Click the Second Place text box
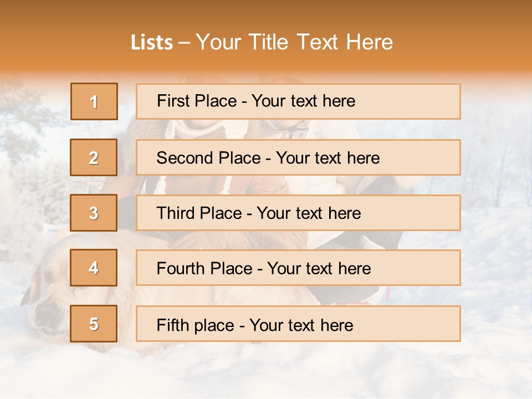The width and height of the screenshot is (532, 399). 298,157
